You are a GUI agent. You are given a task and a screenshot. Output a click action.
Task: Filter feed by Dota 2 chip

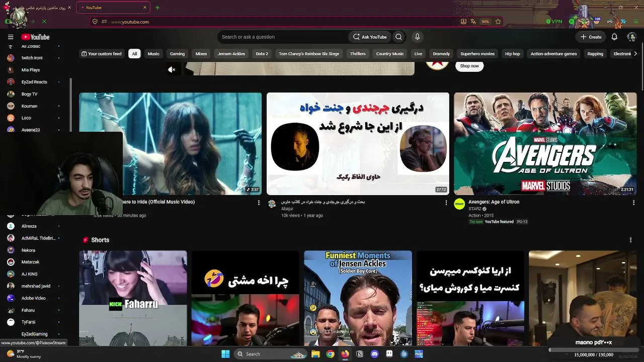tap(262, 54)
